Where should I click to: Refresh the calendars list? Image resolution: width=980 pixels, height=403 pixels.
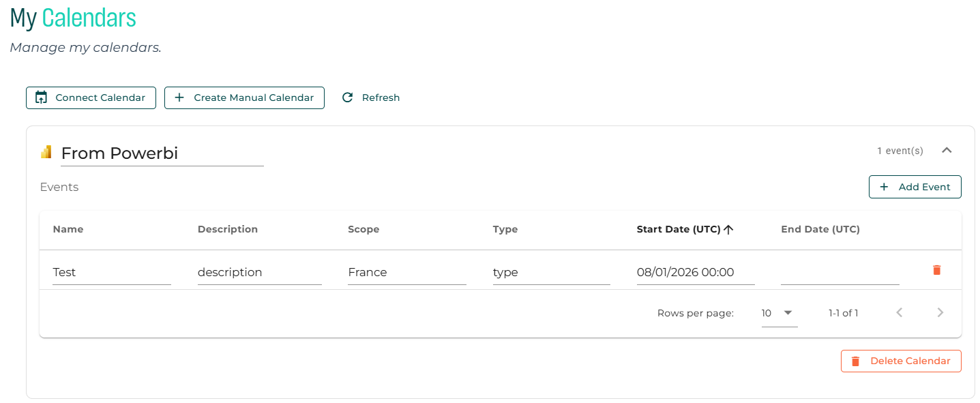tap(371, 98)
